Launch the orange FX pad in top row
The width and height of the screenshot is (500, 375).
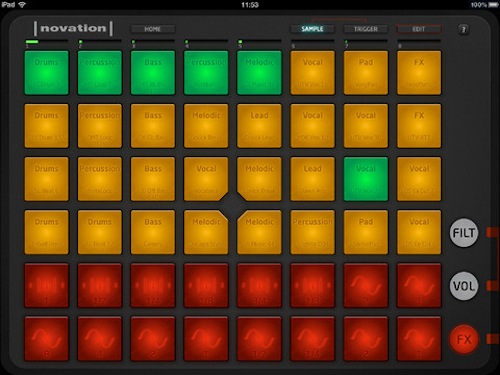419,73
